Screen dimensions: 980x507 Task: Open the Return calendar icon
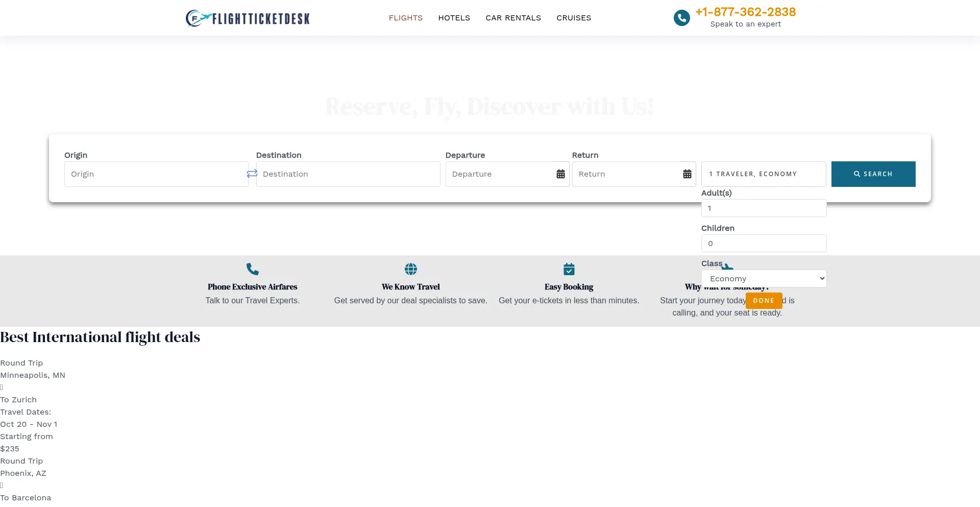(x=687, y=174)
